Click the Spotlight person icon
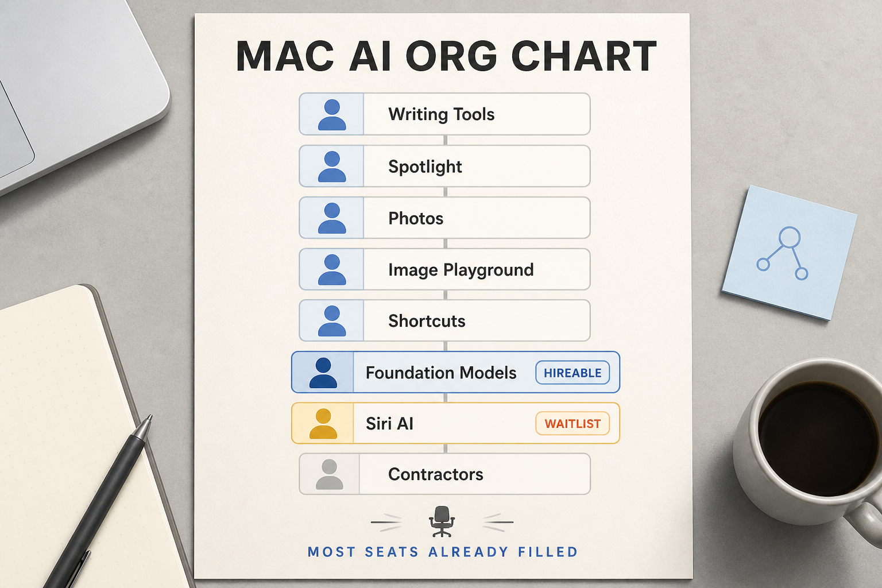The width and height of the screenshot is (882, 588). 332,167
